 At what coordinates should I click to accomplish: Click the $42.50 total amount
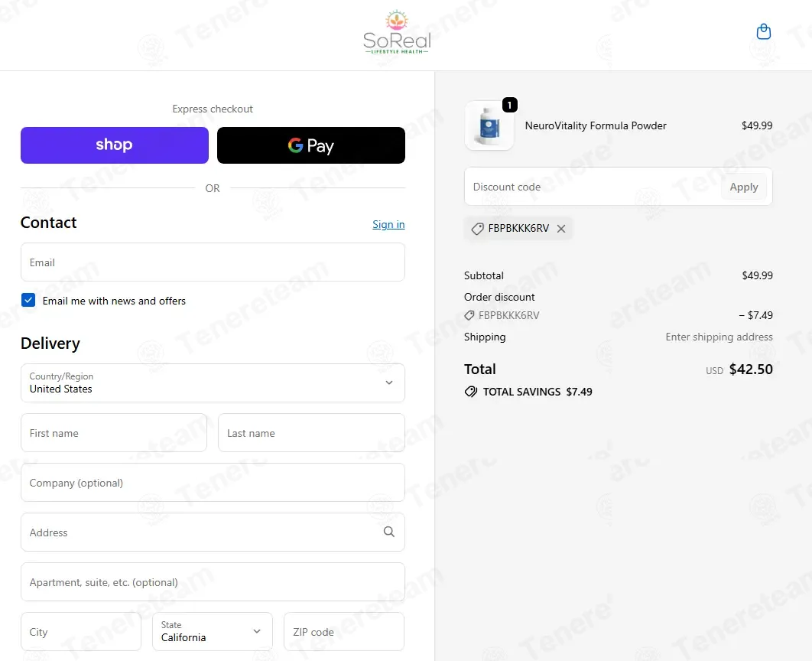point(751,370)
